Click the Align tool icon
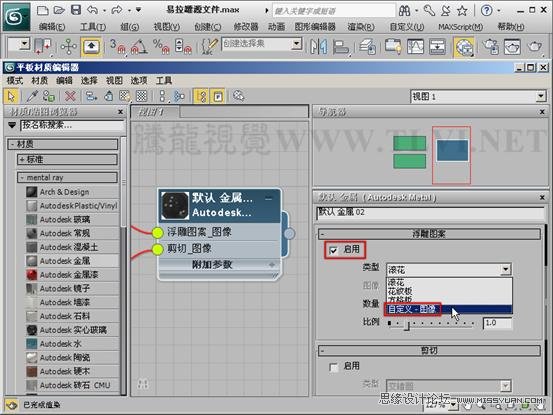 pos(340,47)
